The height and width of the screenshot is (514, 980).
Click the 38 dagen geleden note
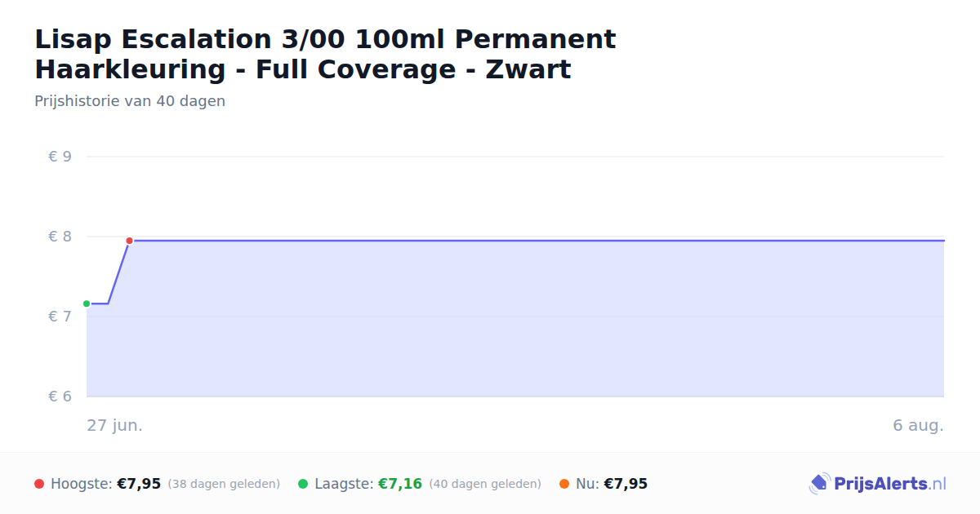click(224, 484)
